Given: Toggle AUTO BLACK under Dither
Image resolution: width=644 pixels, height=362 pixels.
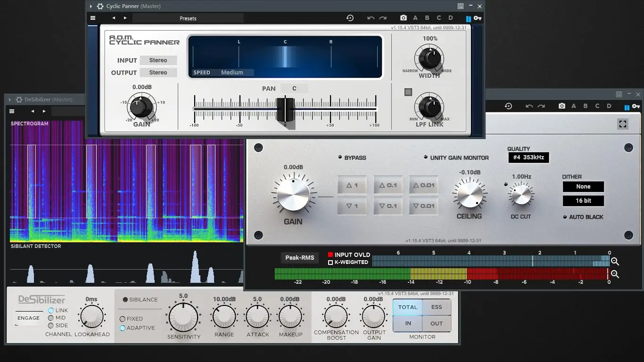Looking at the screenshot, I should [x=565, y=217].
